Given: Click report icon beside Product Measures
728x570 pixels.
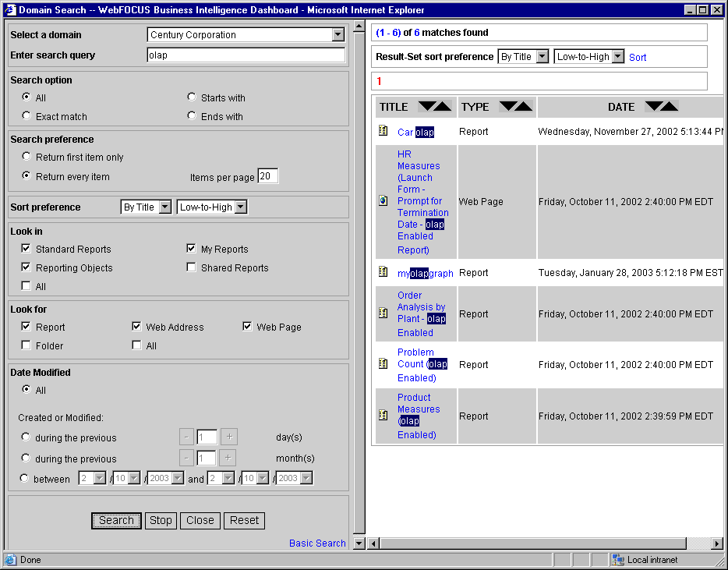Looking at the screenshot, I should click(x=383, y=415).
